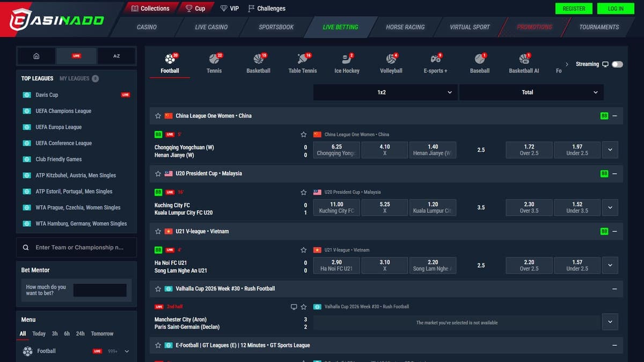Screen dimensions: 644x362
Task: Expand more markets for Kuching City FC match
Action: [x=610, y=208]
